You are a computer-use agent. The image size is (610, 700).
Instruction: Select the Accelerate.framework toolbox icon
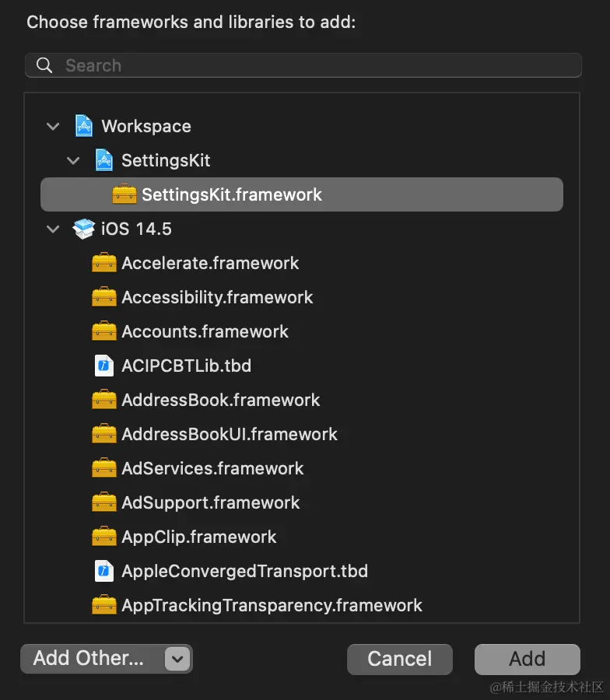coord(104,263)
